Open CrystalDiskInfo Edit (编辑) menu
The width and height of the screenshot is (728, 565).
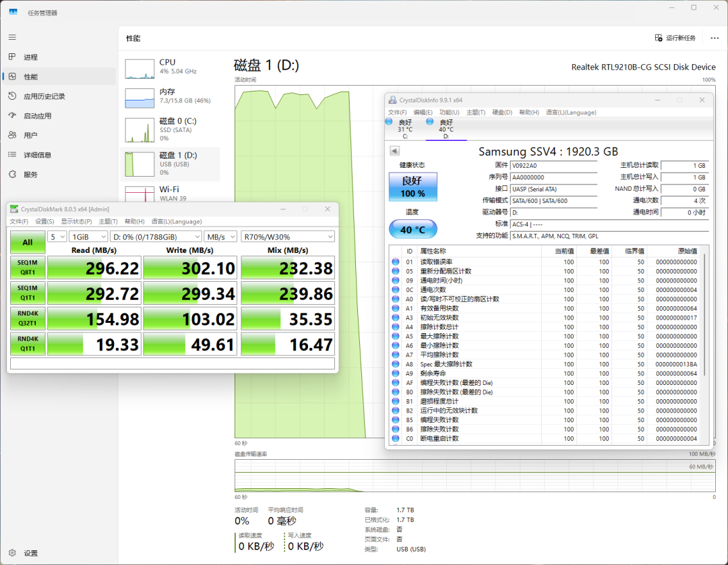coord(423,113)
